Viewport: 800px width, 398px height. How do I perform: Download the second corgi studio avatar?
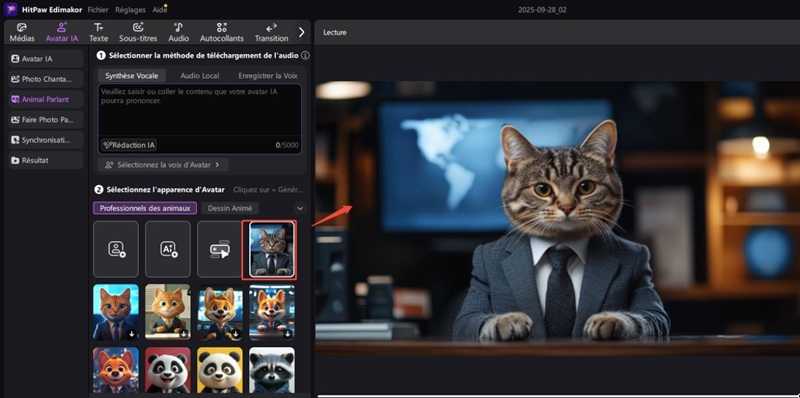(x=288, y=334)
